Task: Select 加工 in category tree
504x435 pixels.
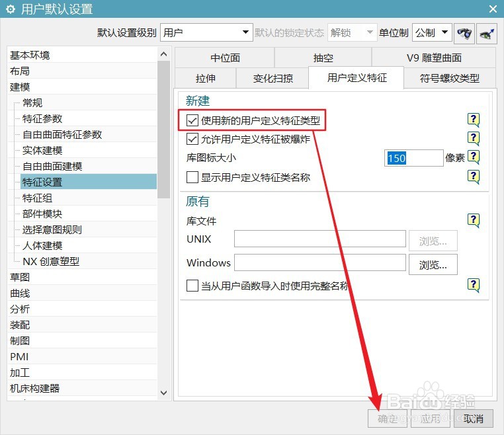Action: [x=82, y=373]
